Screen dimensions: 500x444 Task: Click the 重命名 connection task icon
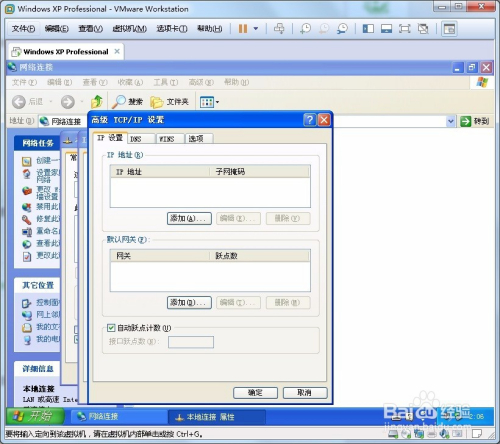pos(27,231)
